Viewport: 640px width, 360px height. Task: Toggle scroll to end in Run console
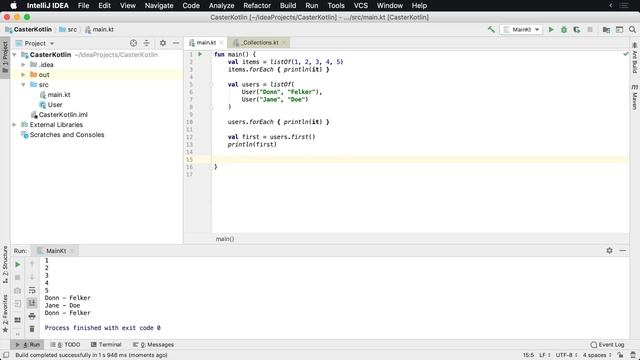click(32, 303)
